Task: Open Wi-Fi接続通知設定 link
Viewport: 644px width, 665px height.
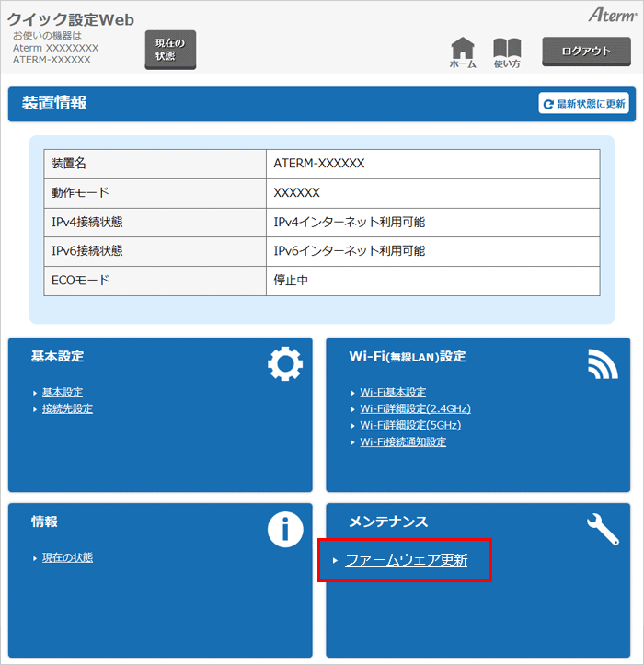Action: coord(403,441)
